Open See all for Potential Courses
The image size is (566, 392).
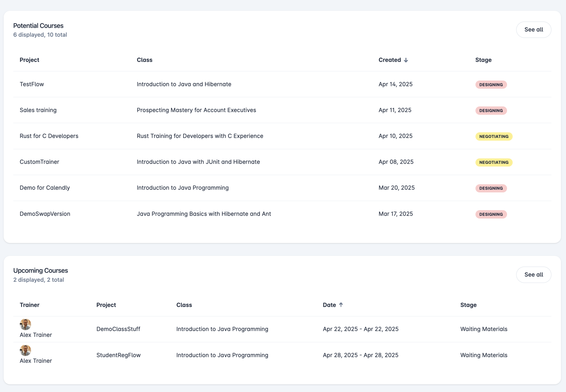point(533,29)
